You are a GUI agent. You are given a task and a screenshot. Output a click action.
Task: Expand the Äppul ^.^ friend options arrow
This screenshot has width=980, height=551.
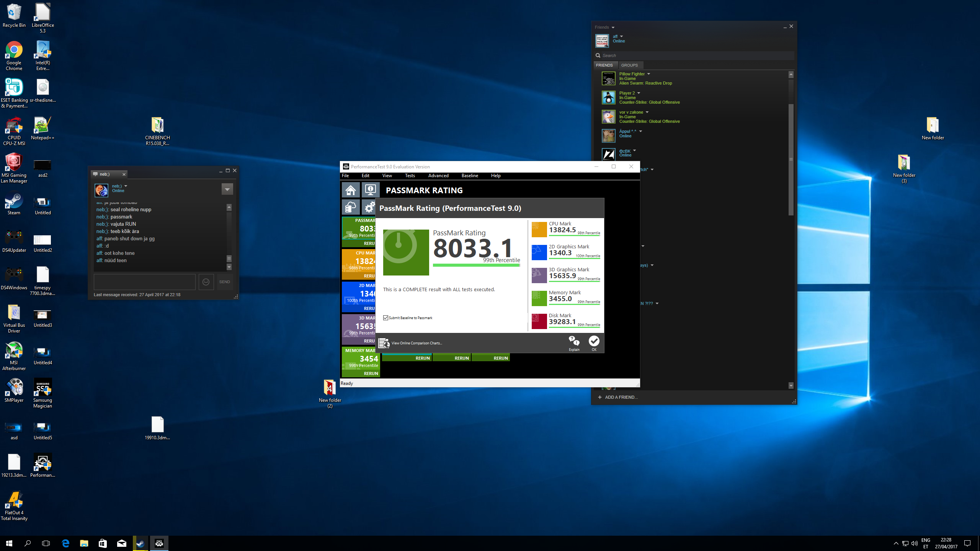pyautogui.click(x=640, y=131)
